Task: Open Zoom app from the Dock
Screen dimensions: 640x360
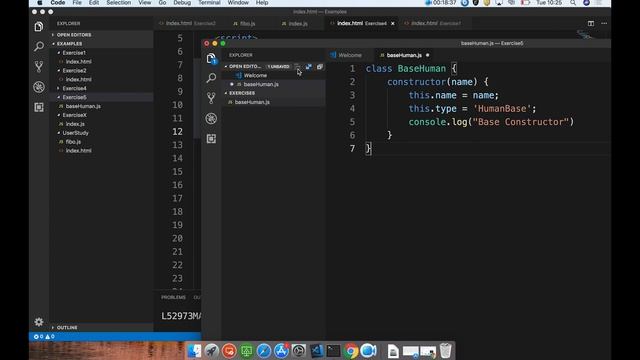Action: coord(369,351)
